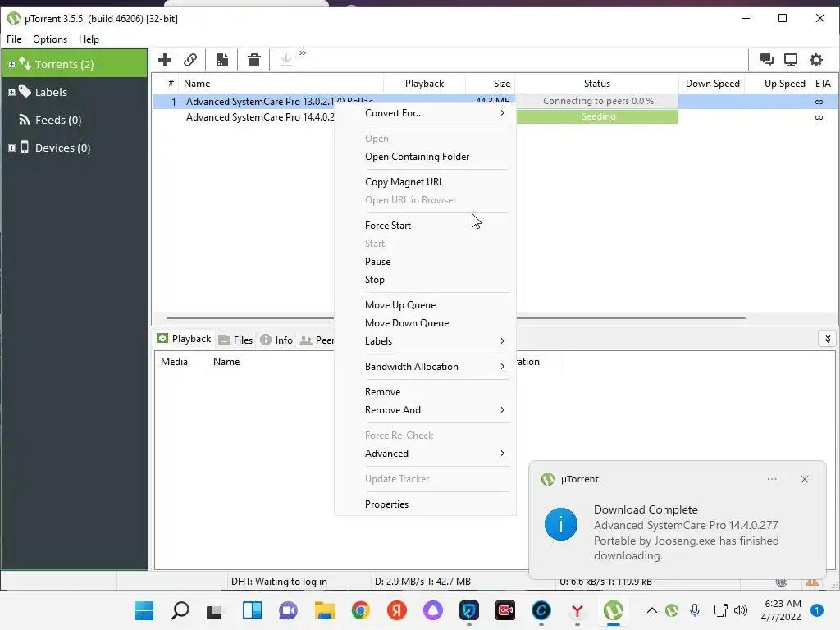
Task: Click Connecting to peers 0.0 % bar
Action: tap(598, 101)
